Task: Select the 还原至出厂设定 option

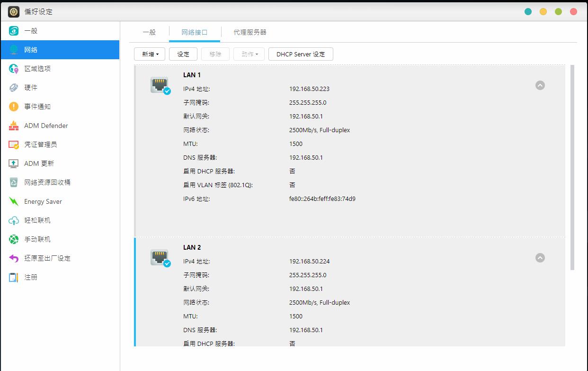Action: (45, 258)
